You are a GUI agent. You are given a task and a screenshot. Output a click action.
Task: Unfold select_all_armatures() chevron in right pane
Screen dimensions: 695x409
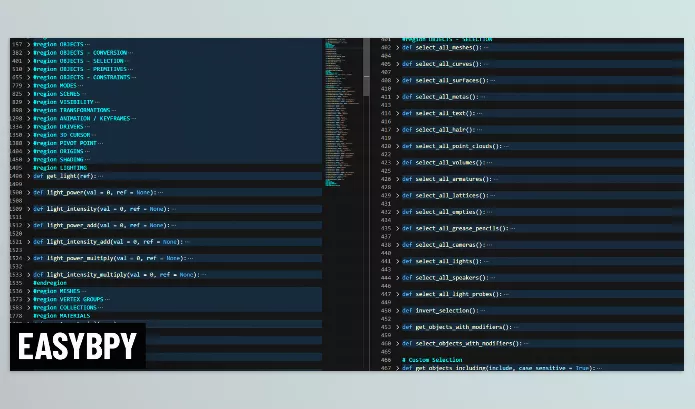[398, 179]
